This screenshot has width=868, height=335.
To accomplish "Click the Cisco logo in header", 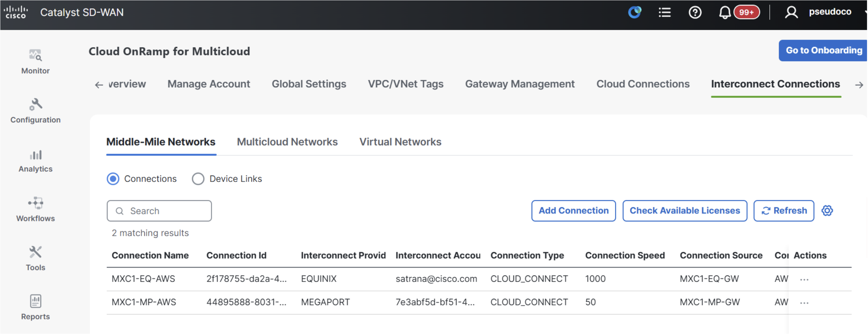I will [x=16, y=13].
